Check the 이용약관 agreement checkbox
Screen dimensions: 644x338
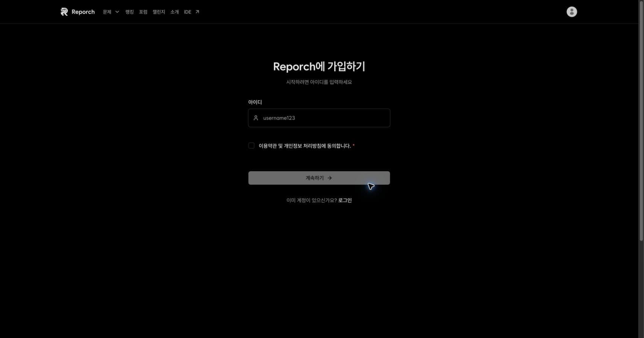click(252, 146)
